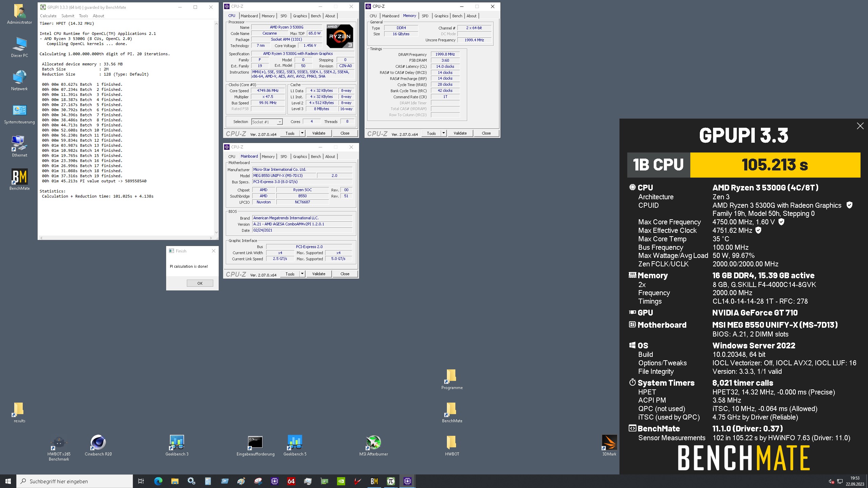This screenshot has height=488, width=868.
Task: Launch the Geekbench 5 shortcut
Action: (x=295, y=445)
